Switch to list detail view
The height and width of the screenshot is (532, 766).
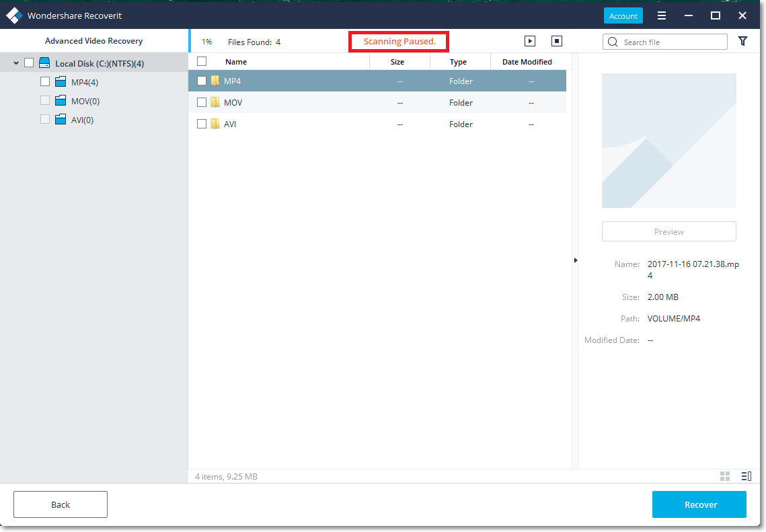point(746,476)
